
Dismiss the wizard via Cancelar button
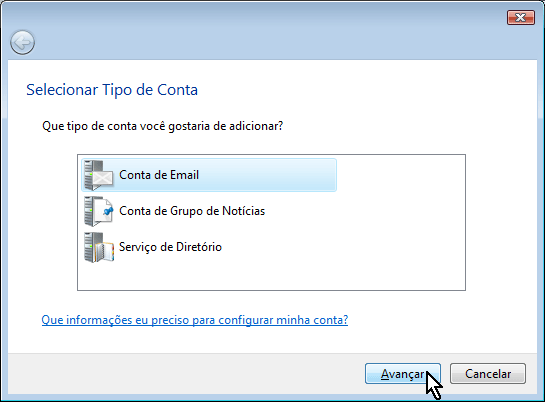pos(488,374)
